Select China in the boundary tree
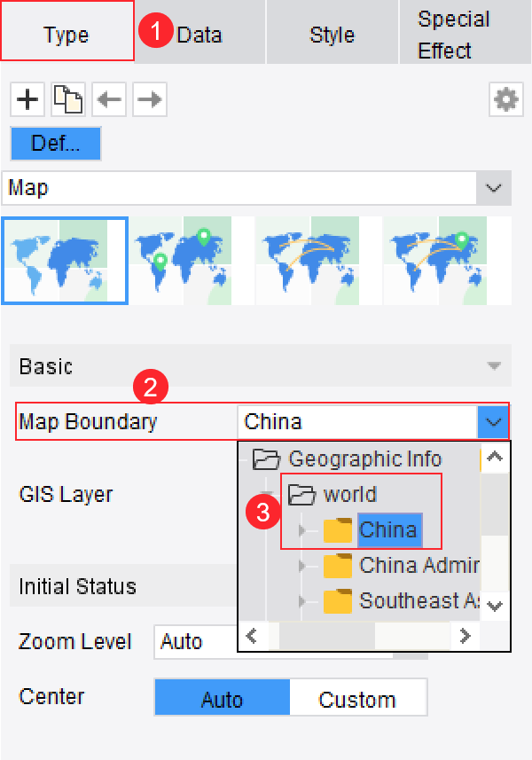This screenshot has width=532, height=760. (389, 529)
